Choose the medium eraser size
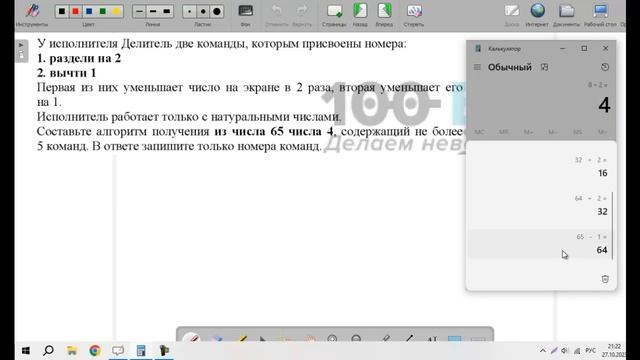The image size is (640, 360). pyautogui.click(x=203, y=11)
